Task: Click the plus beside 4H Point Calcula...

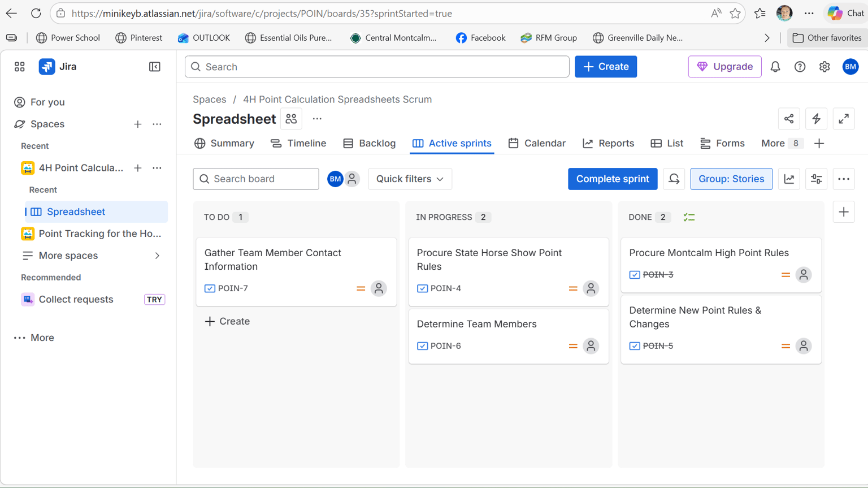Action: (138, 168)
